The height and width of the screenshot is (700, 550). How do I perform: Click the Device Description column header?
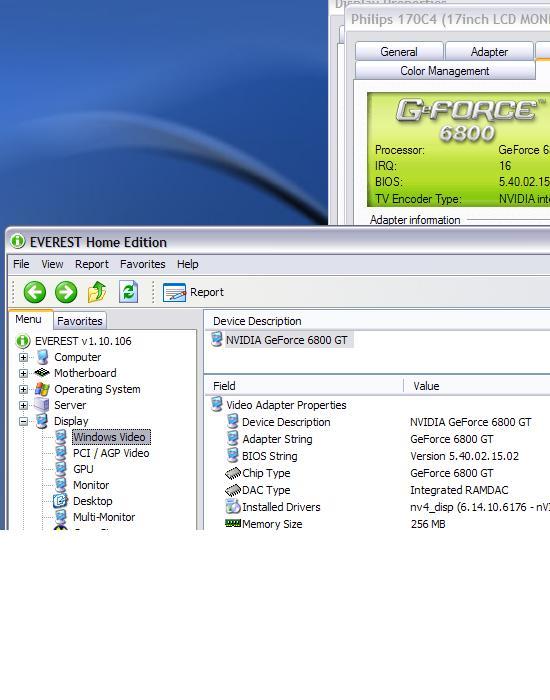click(377, 321)
